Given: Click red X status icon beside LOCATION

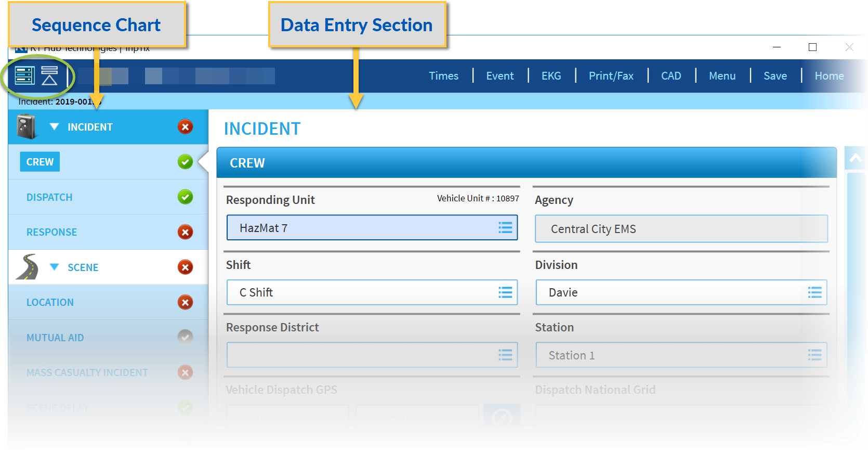Looking at the screenshot, I should (185, 302).
